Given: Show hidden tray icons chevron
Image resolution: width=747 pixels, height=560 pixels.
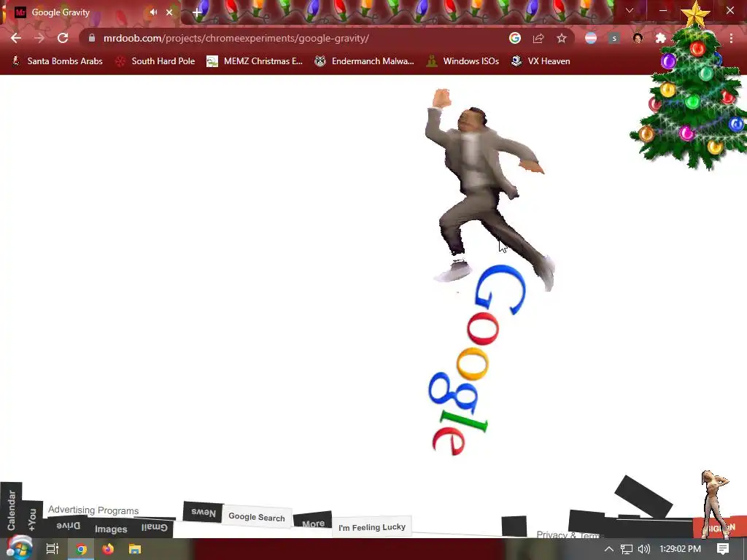Looking at the screenshot, I should click(609, 549).
